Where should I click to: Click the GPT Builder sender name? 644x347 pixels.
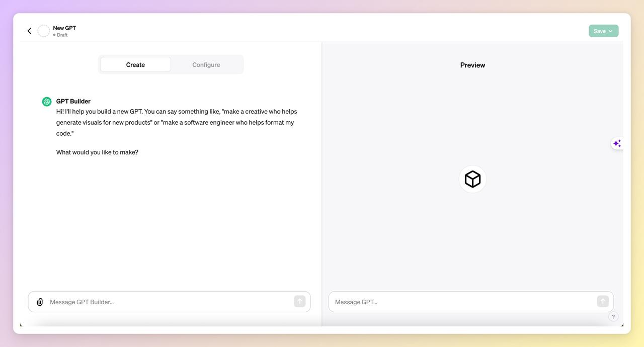pos(73,101)
